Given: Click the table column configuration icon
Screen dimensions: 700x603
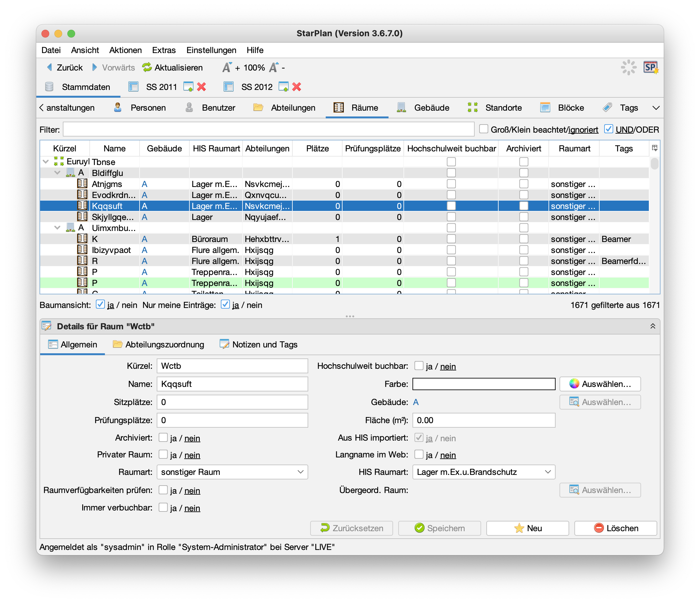Looking at the screenshot, I should 654,148.
